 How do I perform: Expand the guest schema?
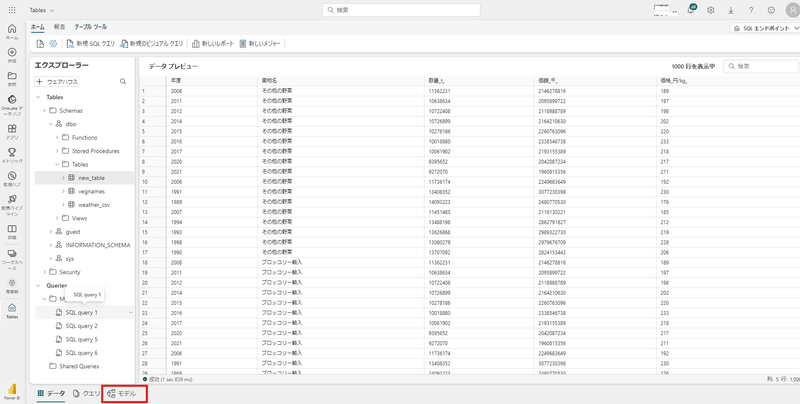tap(51, 232)
